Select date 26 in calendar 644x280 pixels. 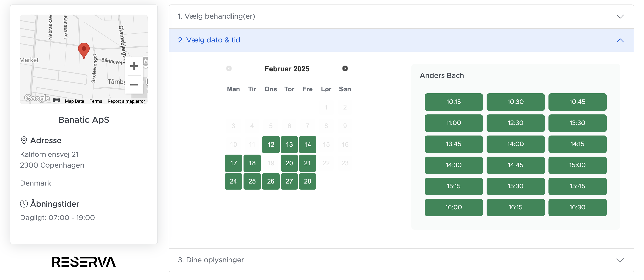271,181
